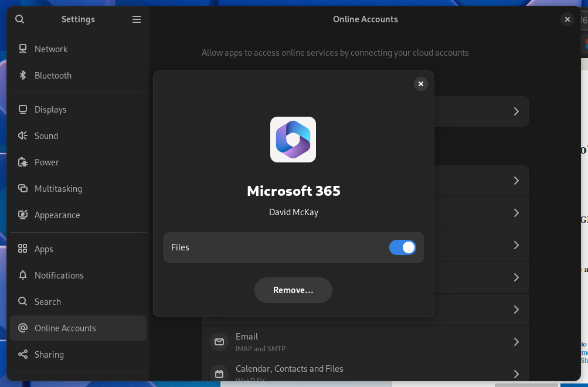This screenshot has width=588, height=387.
Task: Open the Email IMAP and SMTP chevron
Action: [x=516, y=342]
